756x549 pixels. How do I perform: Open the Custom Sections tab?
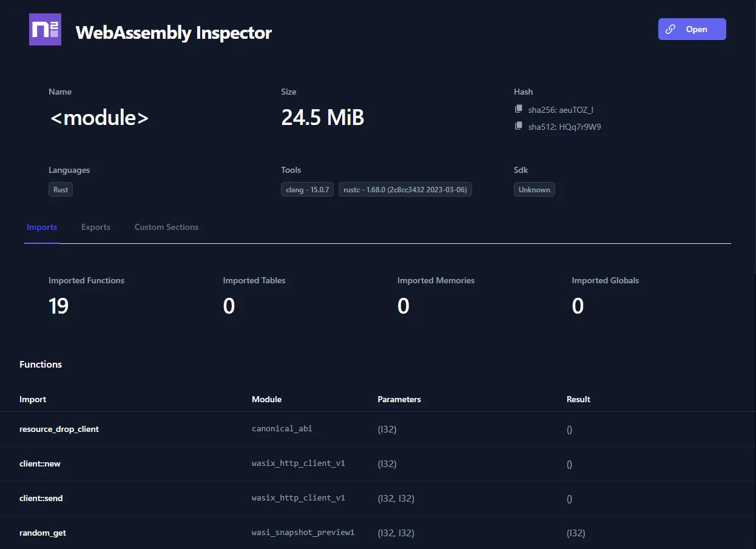pos(166,227)
